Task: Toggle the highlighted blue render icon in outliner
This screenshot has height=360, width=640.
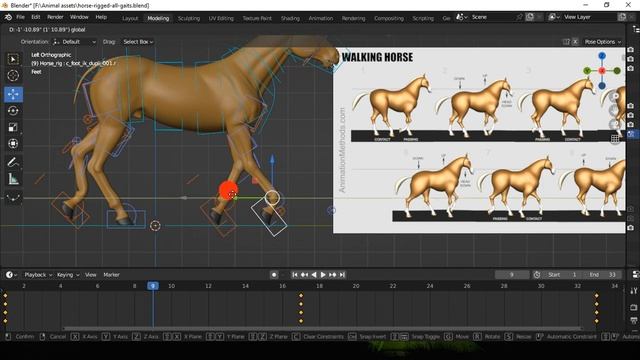Action: (x=632, y=134)
